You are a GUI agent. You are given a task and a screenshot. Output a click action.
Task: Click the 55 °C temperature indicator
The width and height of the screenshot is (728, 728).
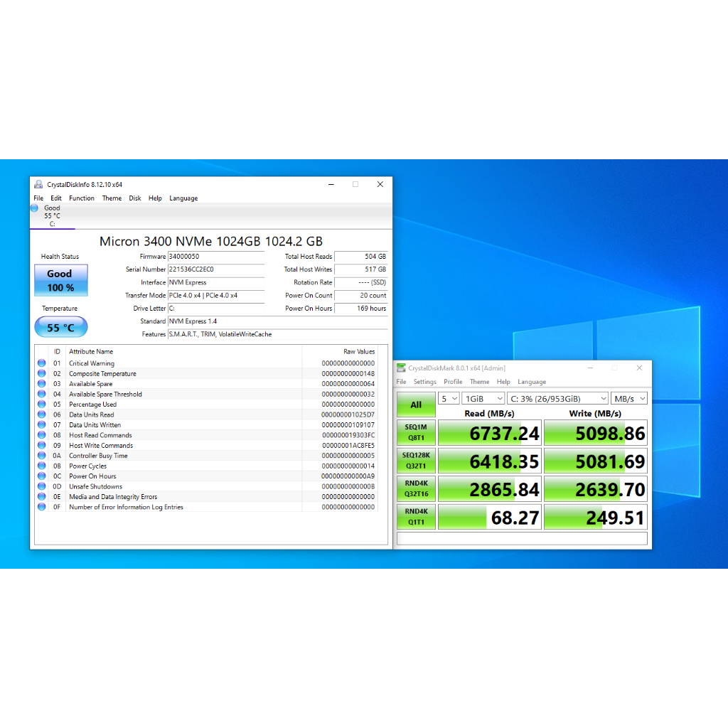60,328
